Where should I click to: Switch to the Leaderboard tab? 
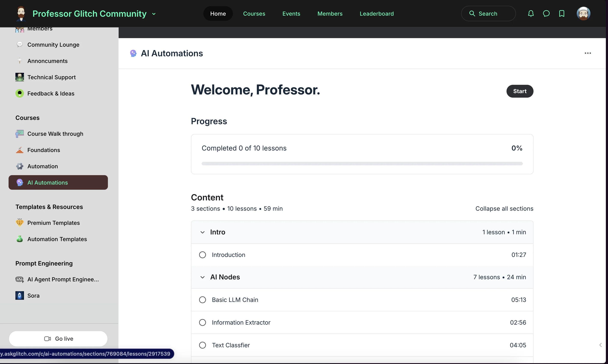point(377,13)
